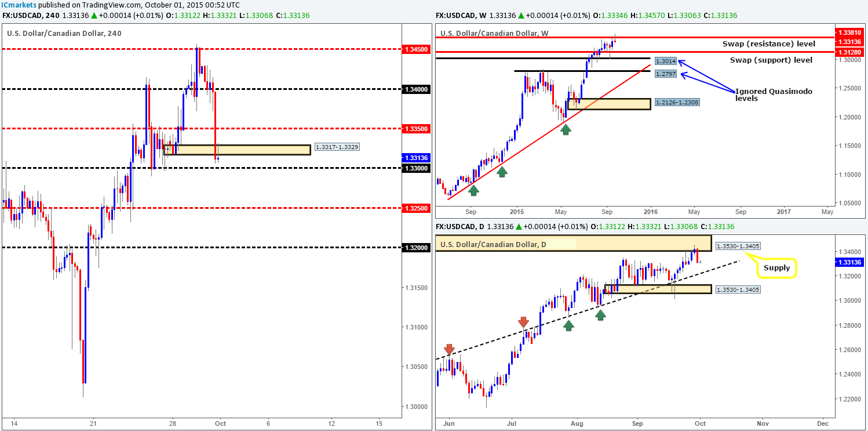The height and width of the screenshot is (431, 868).
Task: Click the 'U.S. Dollar/Canadian Dollar, 240' chart title
Action: (x=64, y=33)
